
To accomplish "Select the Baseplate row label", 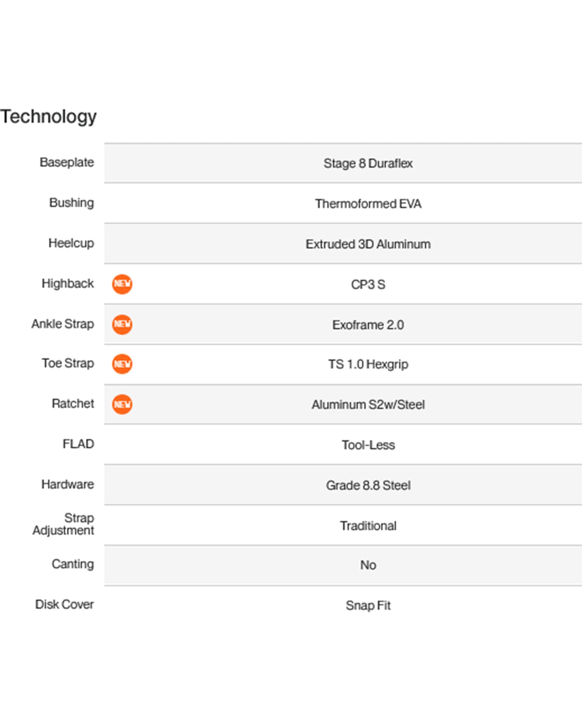I will click(x=67, y=162).
